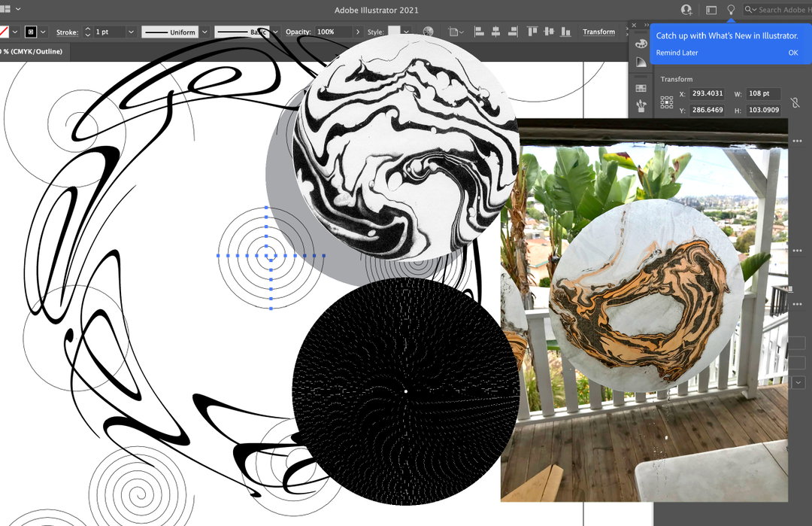Open the Arrange workspace icon

click(x=711, y=10)
